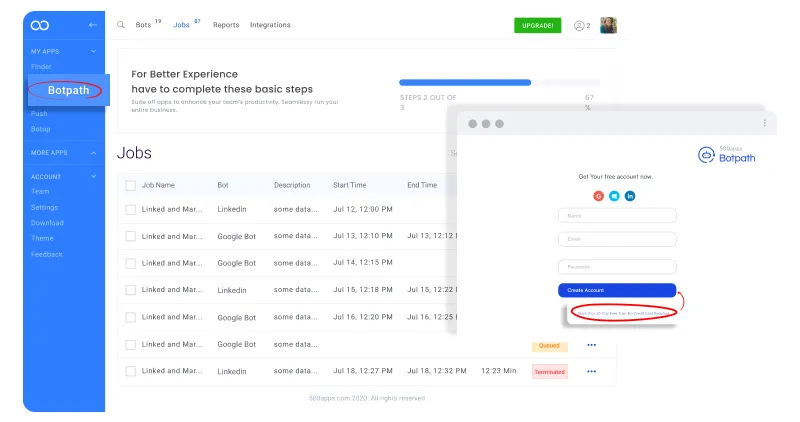
Task: Sort by the Description column header
Action: pos(292,185)
